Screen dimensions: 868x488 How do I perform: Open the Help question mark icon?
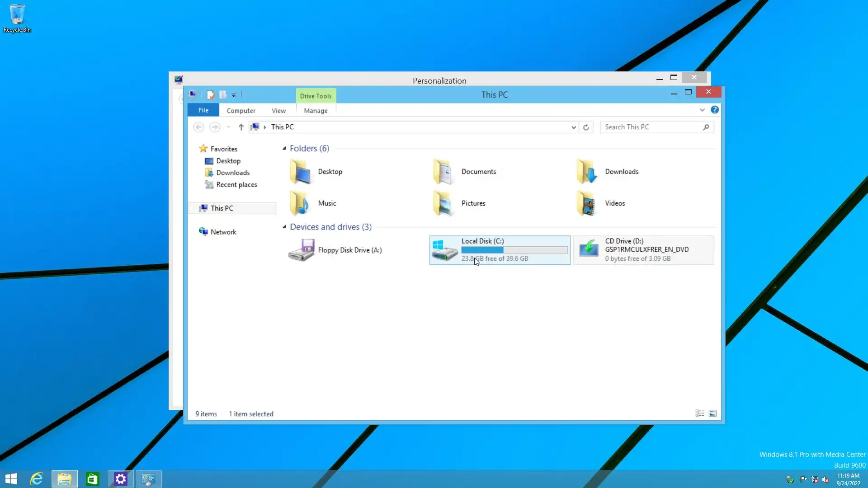714,110
